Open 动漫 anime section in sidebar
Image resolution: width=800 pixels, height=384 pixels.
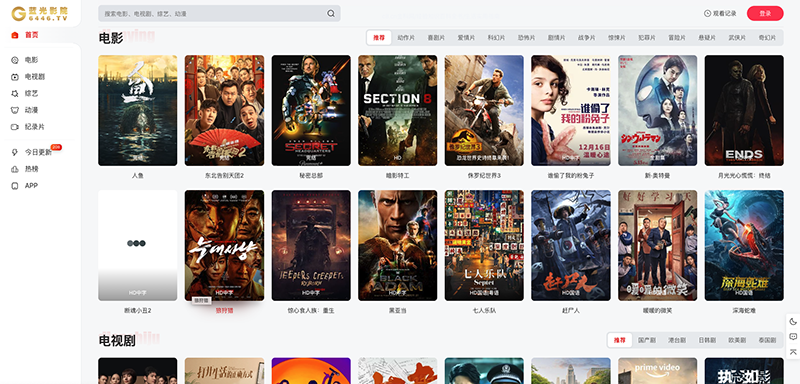click(25, 110)
